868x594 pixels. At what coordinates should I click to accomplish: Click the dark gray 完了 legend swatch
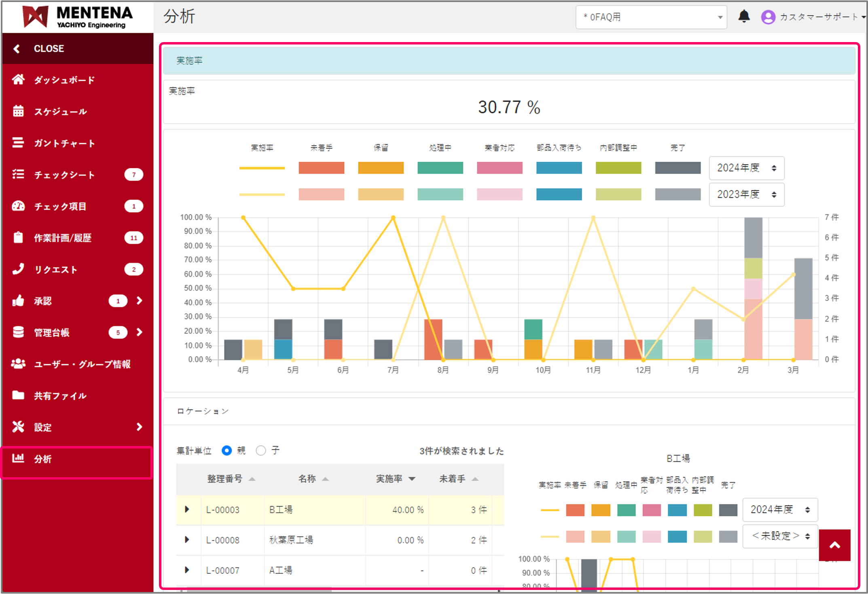tap(677, 167)
